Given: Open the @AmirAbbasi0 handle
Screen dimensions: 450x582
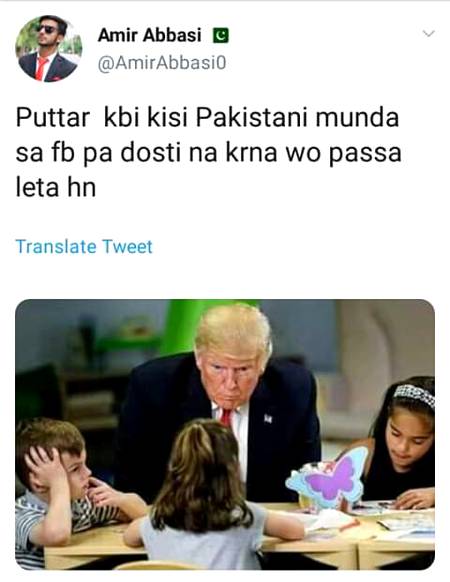Looking at the screenshot, I should pos(162,63).
